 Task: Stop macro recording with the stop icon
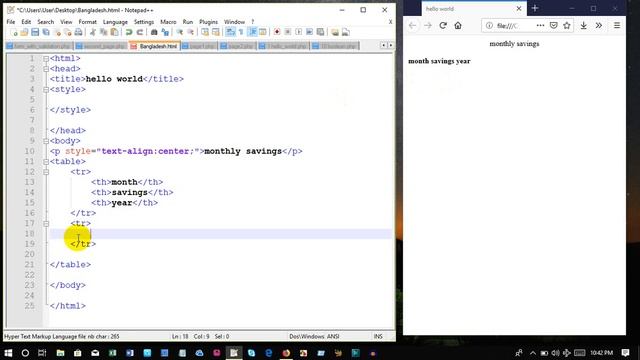[288, 32]
